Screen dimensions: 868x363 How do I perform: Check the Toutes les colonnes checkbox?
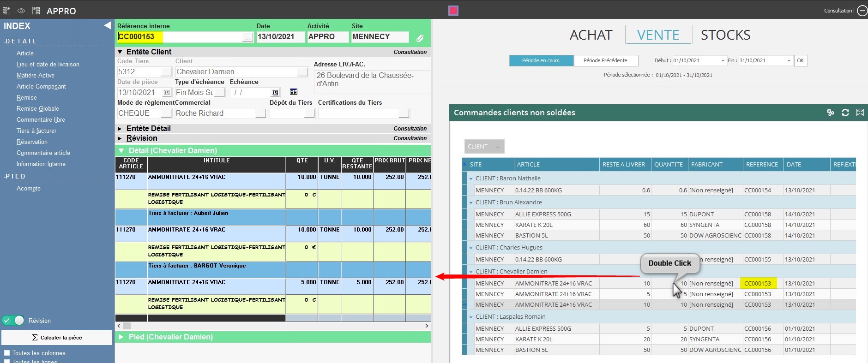pyautogui.click(x=7, y=353)
